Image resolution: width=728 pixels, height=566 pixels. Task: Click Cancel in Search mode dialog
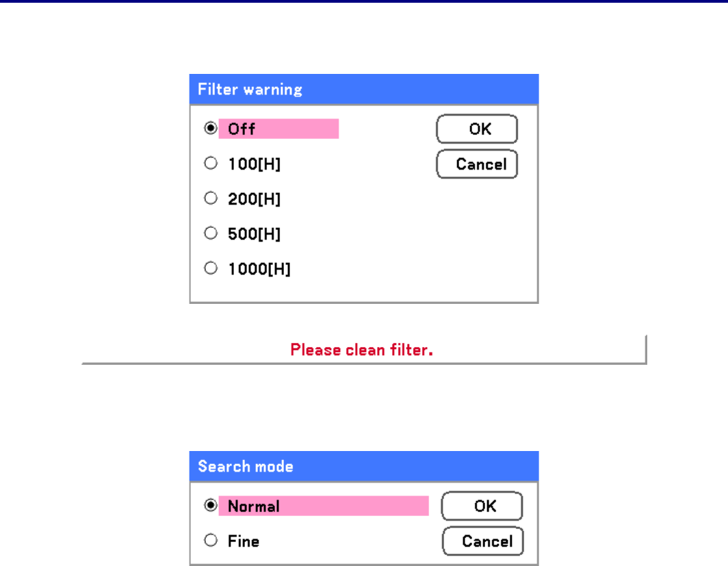pos(482,541)
